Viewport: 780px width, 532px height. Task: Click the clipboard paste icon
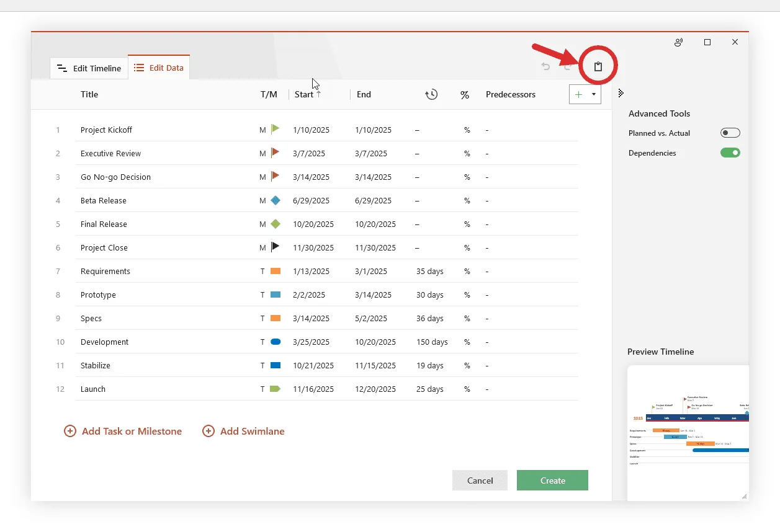coord(598,66)
